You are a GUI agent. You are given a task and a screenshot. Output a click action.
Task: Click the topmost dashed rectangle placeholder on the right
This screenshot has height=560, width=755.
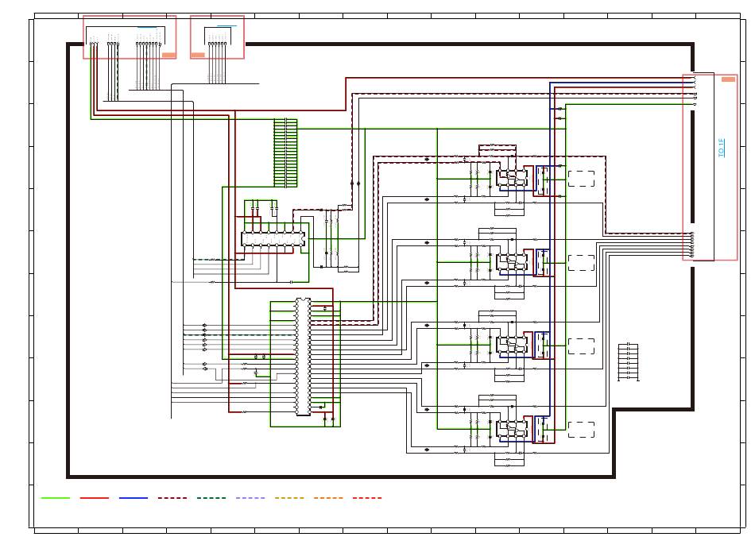pos(581,179)
